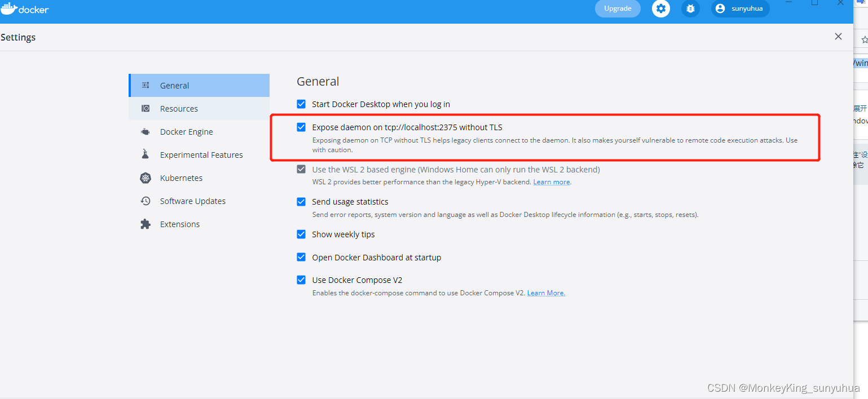Open the Experimental Features tab

click(199, 155)
